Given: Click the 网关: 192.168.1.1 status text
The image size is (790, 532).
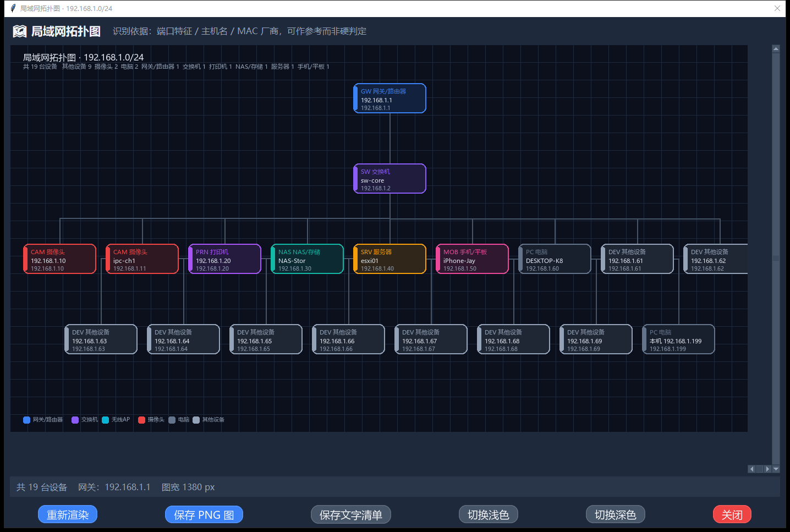Looking at the screenshot, I should (x=114, y=487).
